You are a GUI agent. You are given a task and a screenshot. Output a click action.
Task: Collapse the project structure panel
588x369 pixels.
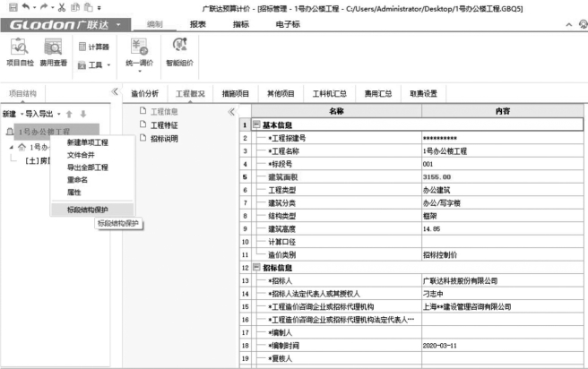coord(115,91)
